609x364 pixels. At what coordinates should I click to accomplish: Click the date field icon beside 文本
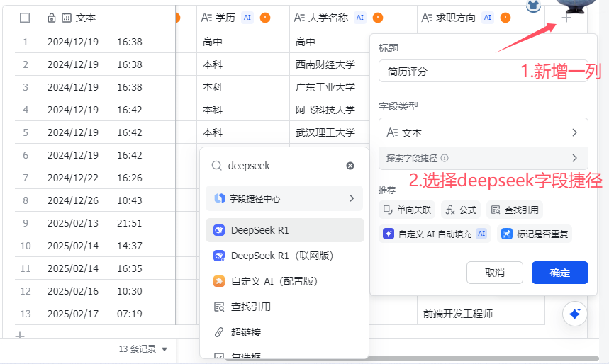(x=67, y=18)
